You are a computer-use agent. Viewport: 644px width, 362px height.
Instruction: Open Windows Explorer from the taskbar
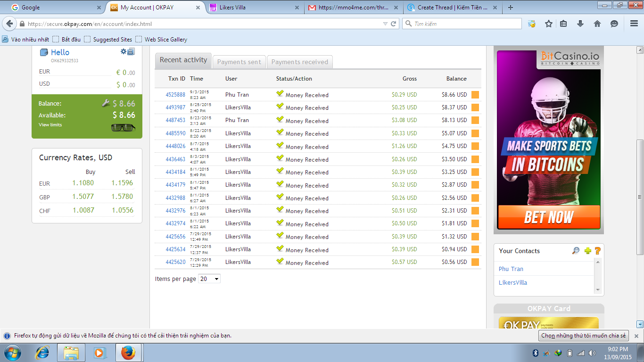point(71,353)
